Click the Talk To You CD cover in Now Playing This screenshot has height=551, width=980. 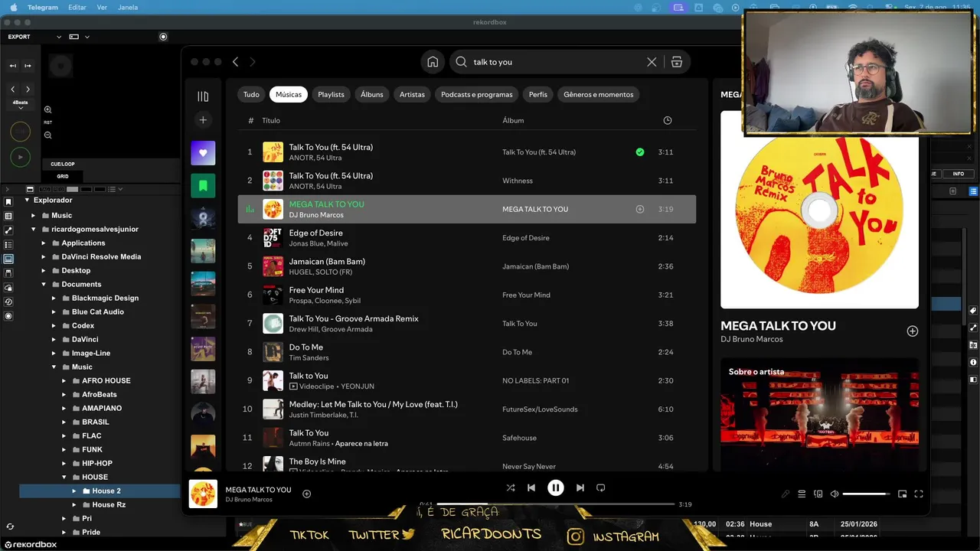tap(819, 210)
